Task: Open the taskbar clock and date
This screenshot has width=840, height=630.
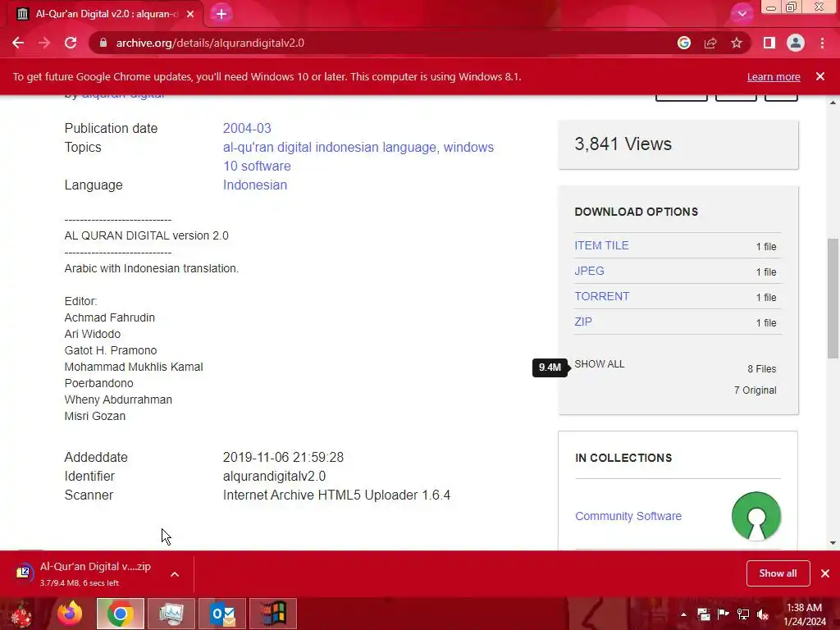Action: pyautogui.click(x=805, y=614)
